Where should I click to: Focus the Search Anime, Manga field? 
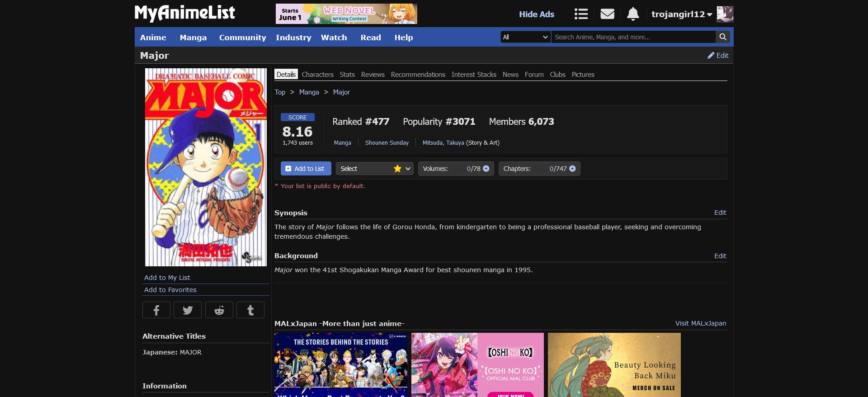pos(633,37)
